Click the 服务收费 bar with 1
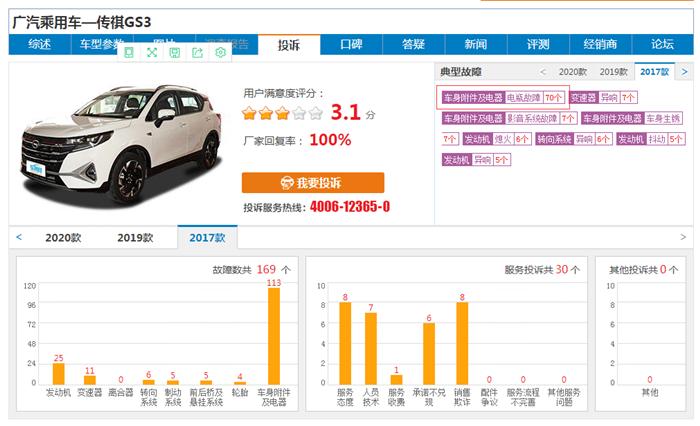Screen dimensions: 700x426 pyautogui.click(x=396, y=380)
